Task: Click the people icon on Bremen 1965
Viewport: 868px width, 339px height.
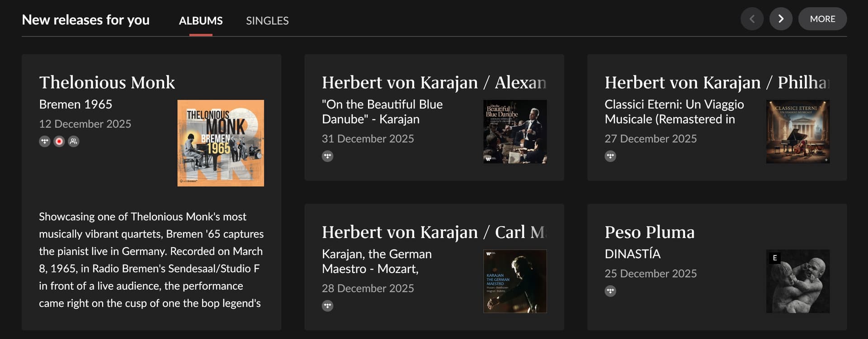Action: pyautogui.click(x=73, y=141)
